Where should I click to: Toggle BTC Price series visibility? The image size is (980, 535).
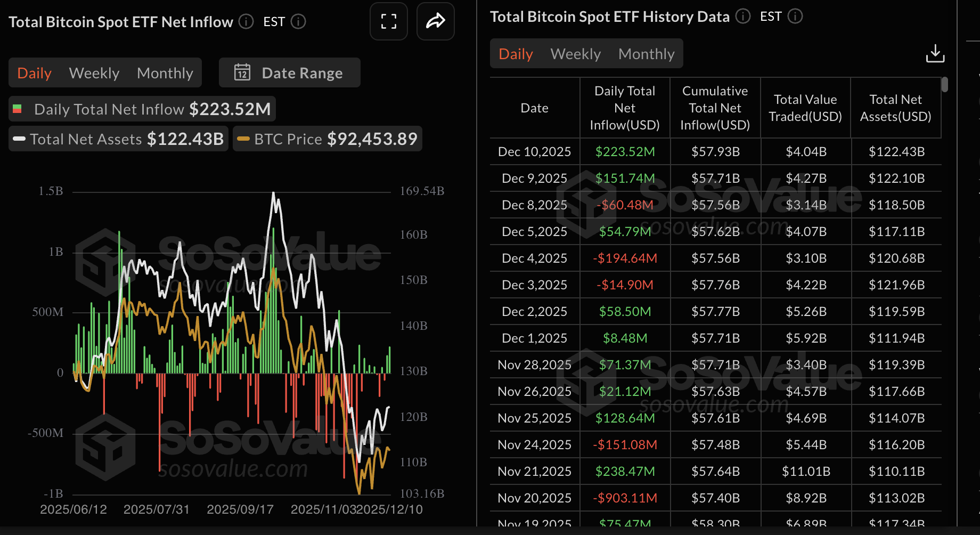pos(327,139)
